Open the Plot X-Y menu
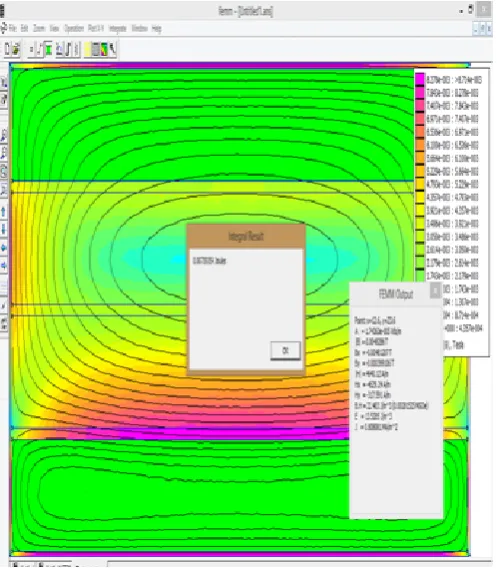The width and height of the screenshot is (497, 569). [96, 28]
